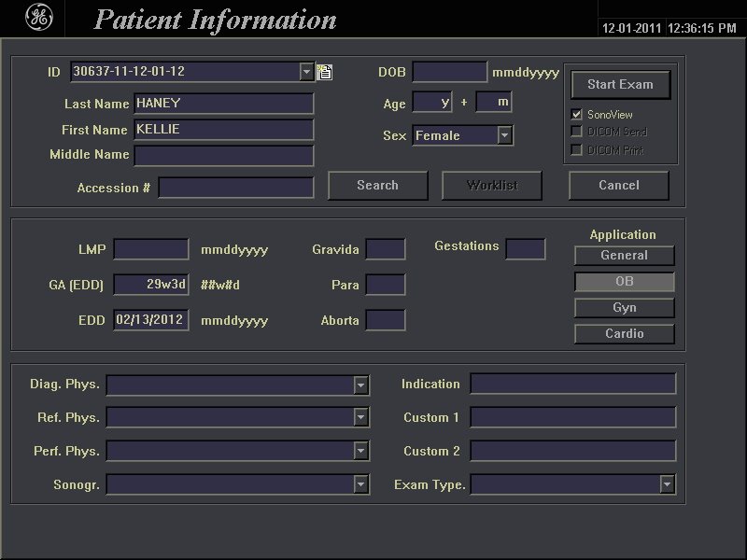
Task: Cancel the patient information form
Action: (618, 185)
